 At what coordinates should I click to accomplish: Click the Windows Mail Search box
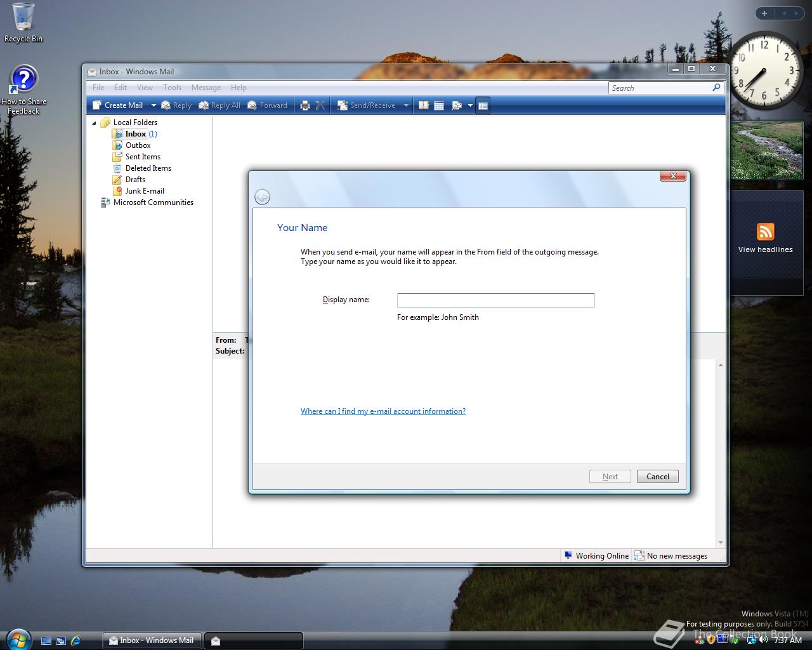660,88
